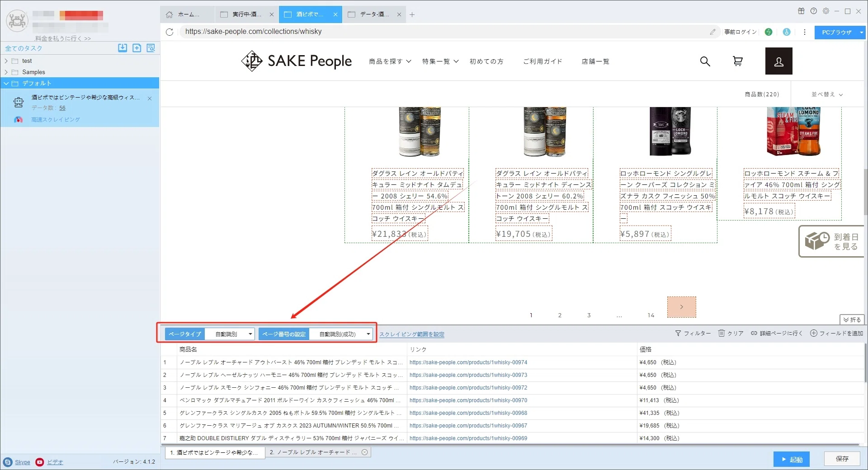Click the next page arrow in pagination
The width and height of the screenshot is (868, 470).
(x=682, y=307)
